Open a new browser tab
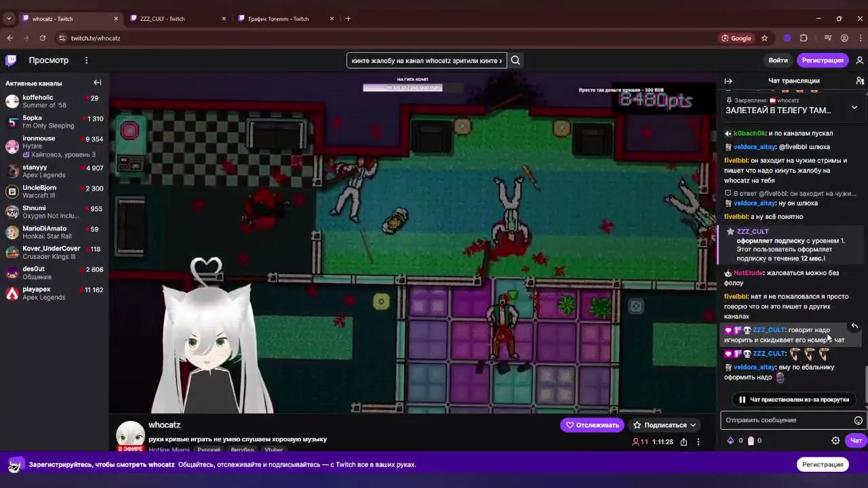 (x=348, y=18)
